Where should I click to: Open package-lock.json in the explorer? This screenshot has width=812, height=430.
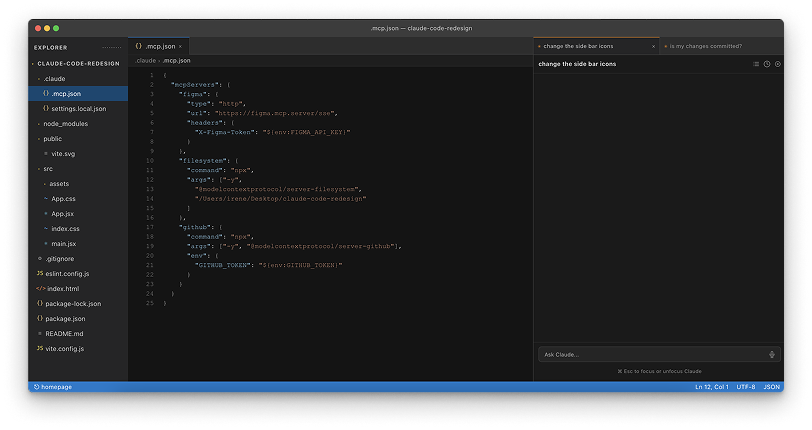click(x=78, y=304)
